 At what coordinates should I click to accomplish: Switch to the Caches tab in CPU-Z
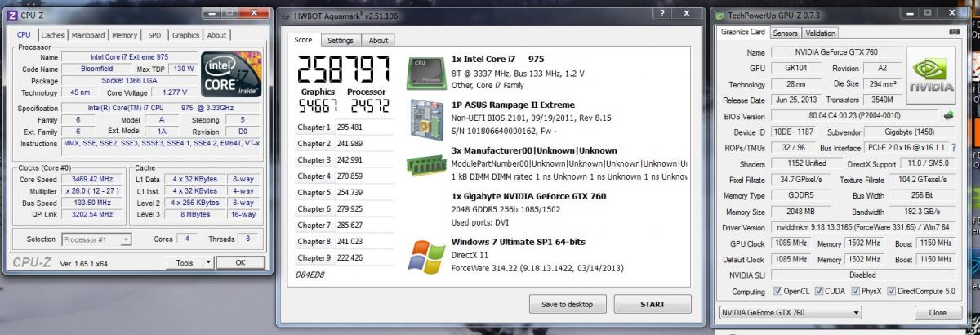click(53, 35)
